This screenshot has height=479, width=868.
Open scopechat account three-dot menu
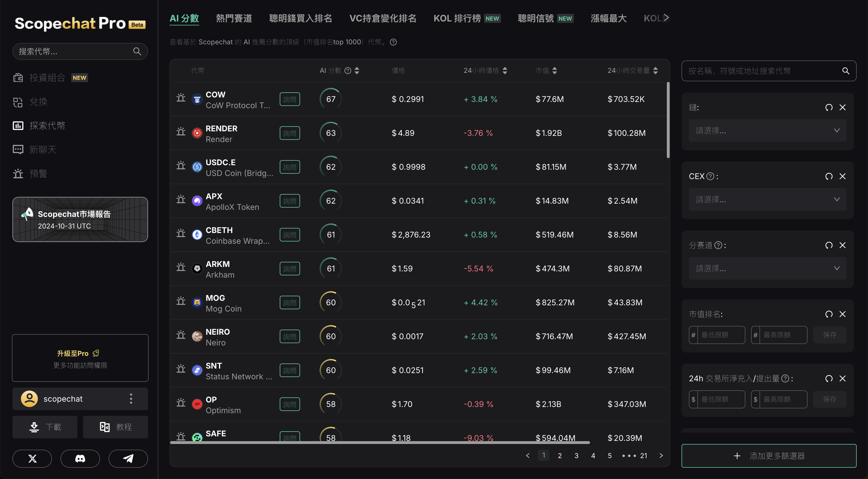pos(131,399)
